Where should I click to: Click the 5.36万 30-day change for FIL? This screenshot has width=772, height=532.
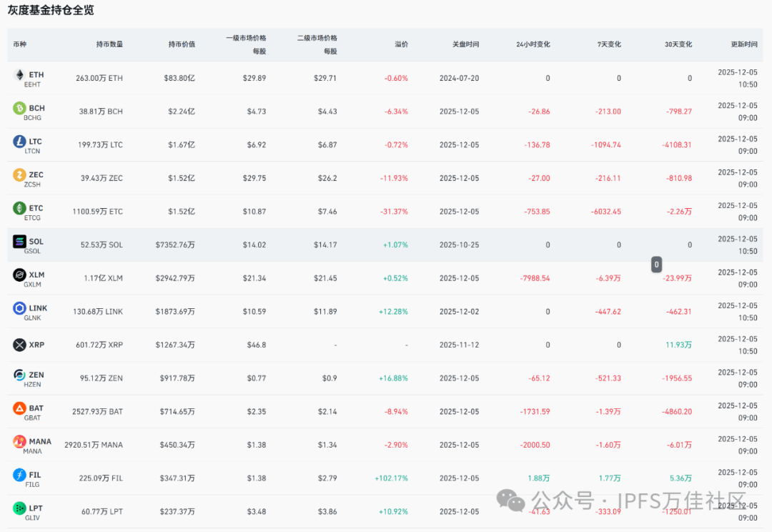click(681, 478)
